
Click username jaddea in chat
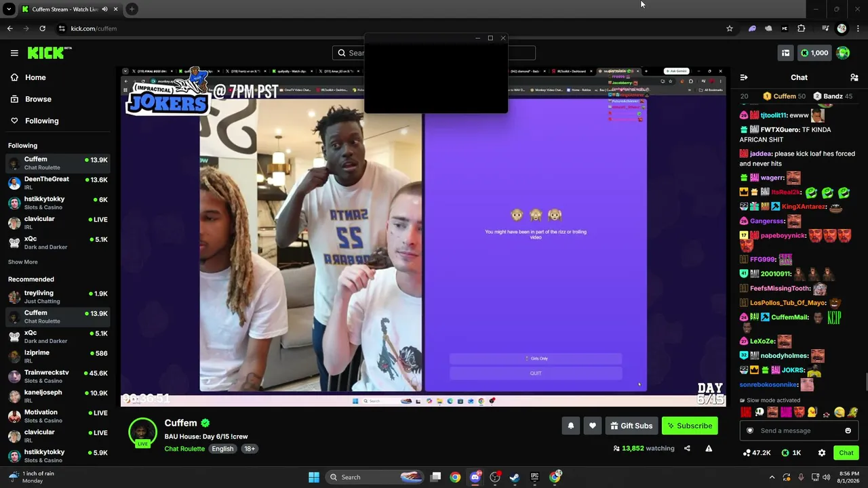[x=761, y=154]
